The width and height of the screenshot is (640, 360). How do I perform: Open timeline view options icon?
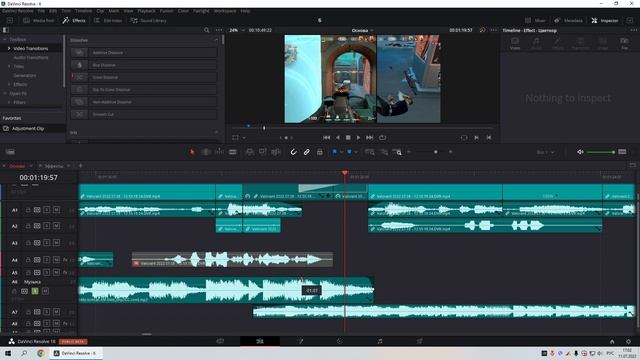pos(10,152)
